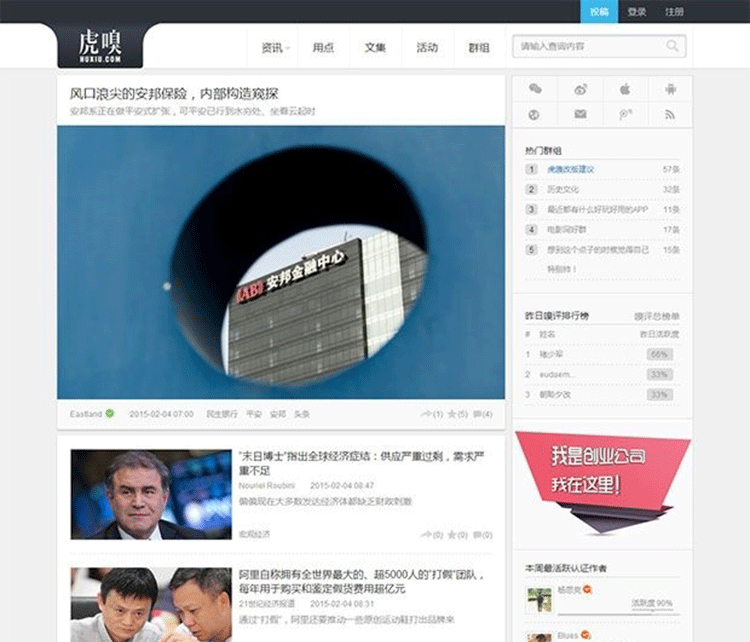Screen dimensions: 750x642
Task: Click the Android app icon
Action: (x=670, y=89)
